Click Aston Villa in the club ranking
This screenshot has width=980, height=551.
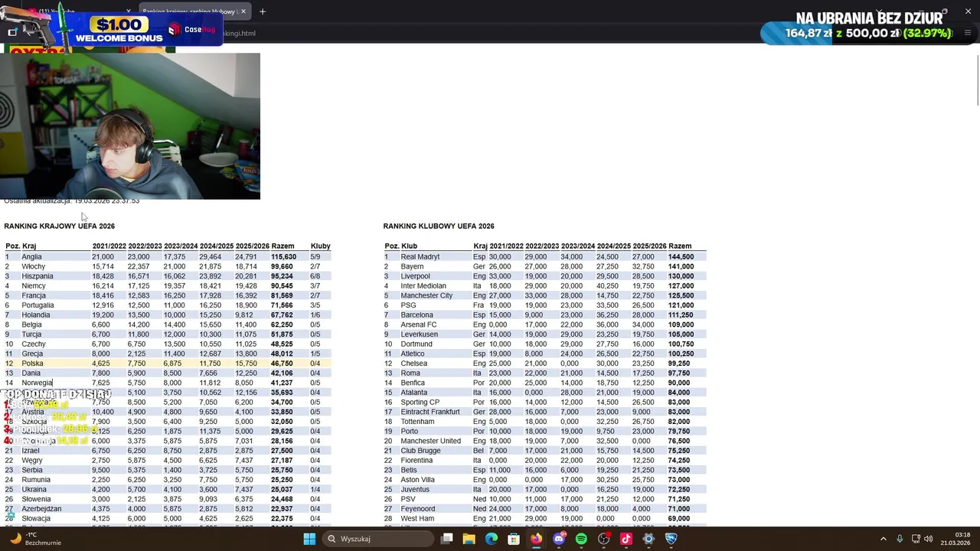[417, 480]
